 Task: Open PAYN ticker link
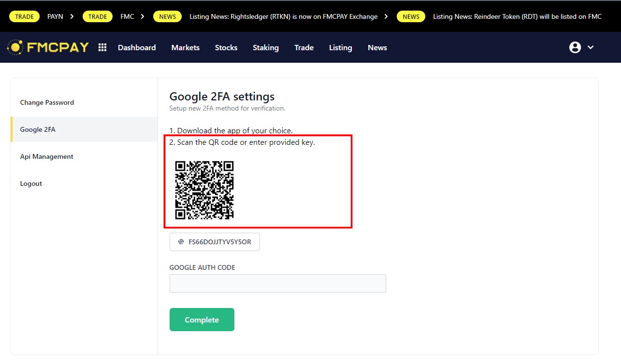coord(55,16)
